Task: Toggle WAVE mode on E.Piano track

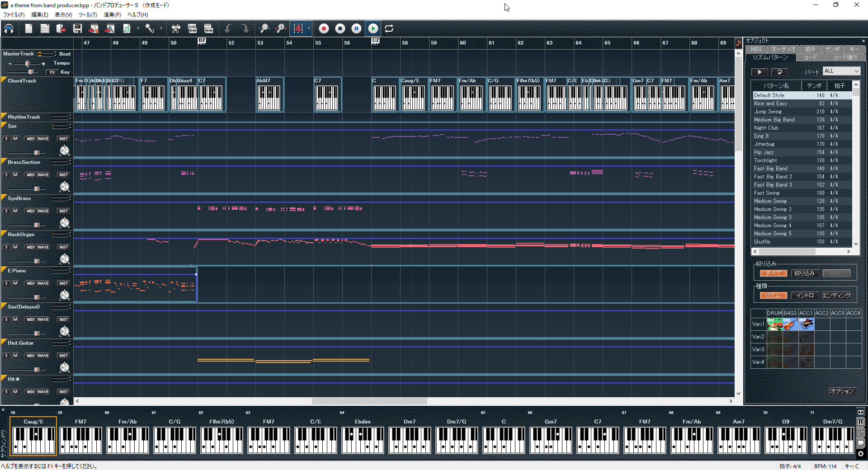Action: pyautogui.click(x=43, y=283)
